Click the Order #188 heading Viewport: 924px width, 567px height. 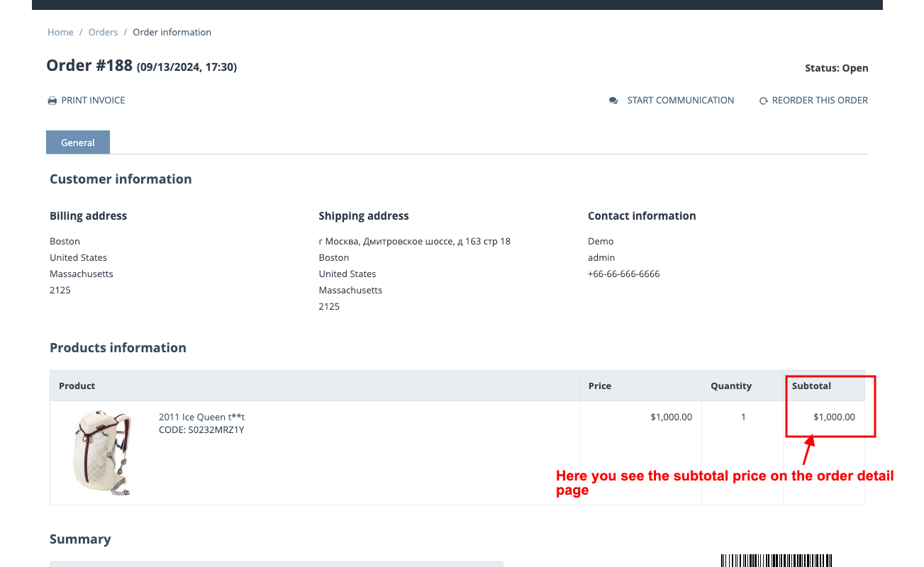(x=89, y=65)
